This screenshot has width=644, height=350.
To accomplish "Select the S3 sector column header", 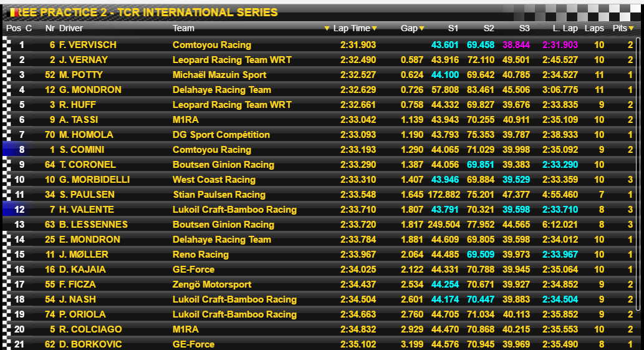I will (524, 28).
